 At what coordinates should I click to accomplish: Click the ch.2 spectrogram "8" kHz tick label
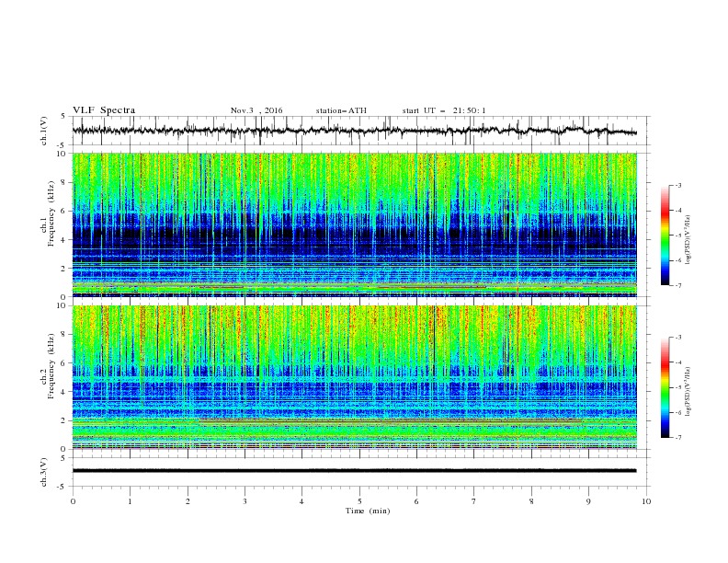click(64, 335)
